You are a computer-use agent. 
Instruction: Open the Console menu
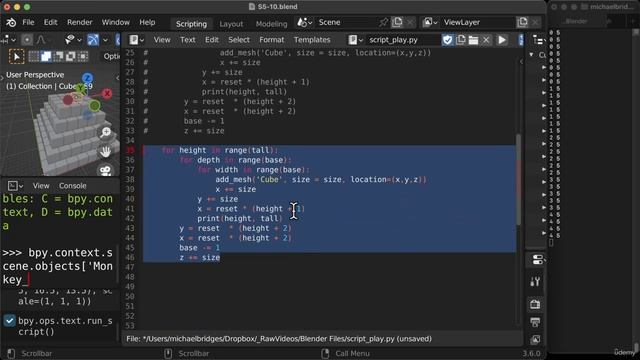tap(73, 186)
